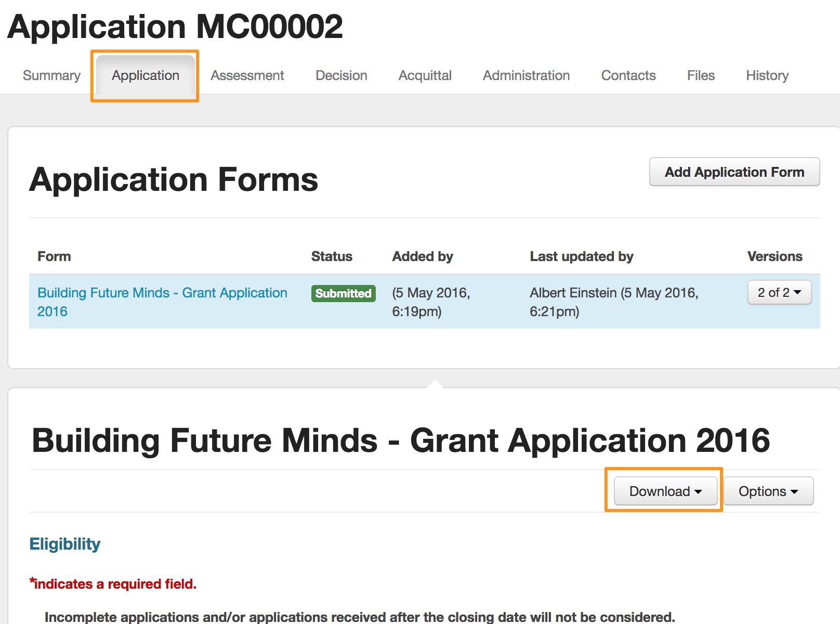Go to the Decision tab
Image resolution: width=840 pixels, height=624 pixels.
(x=341, y=76)
